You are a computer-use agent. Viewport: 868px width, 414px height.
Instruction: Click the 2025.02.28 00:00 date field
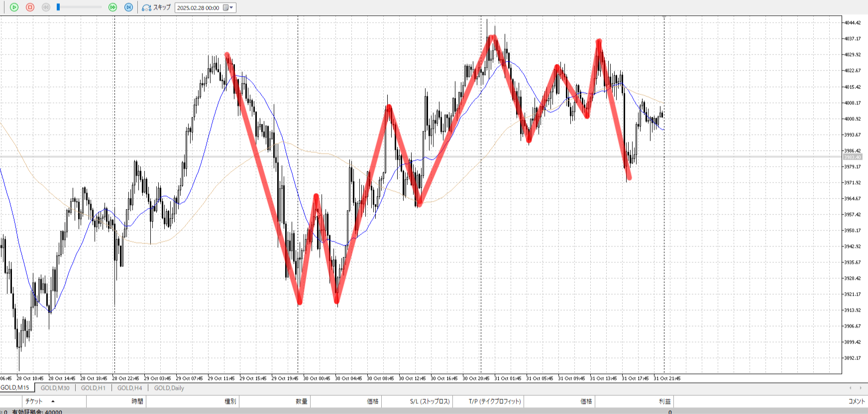(198, 8)
